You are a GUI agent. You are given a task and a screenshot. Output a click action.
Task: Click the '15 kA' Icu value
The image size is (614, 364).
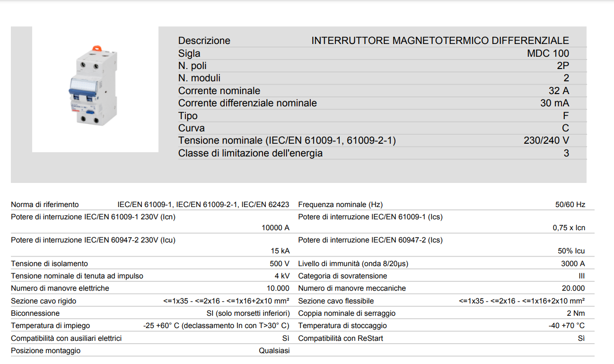tap(280, 251)
